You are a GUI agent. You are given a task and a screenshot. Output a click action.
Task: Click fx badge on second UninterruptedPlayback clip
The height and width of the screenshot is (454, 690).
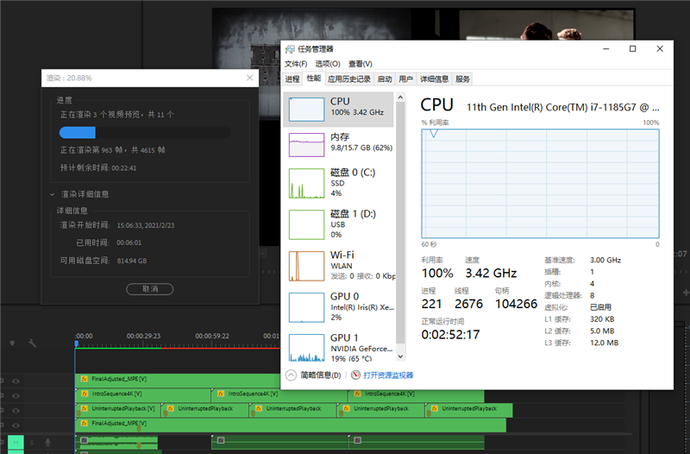pos(171,409)
